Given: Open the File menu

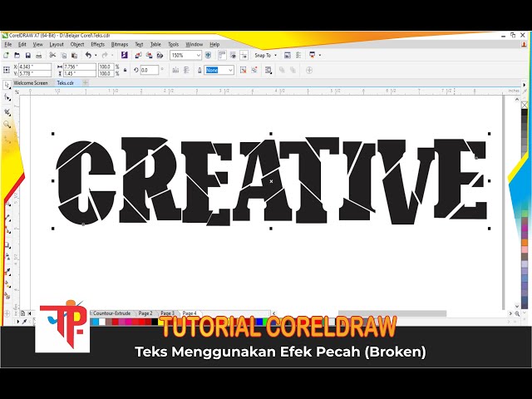Looking at the screenshot, I should point(8,44).
